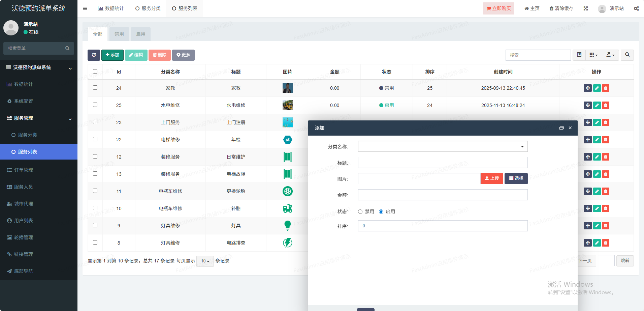Click the 标题 input field in dialog
644x311 pixels.
pos(443,163)
